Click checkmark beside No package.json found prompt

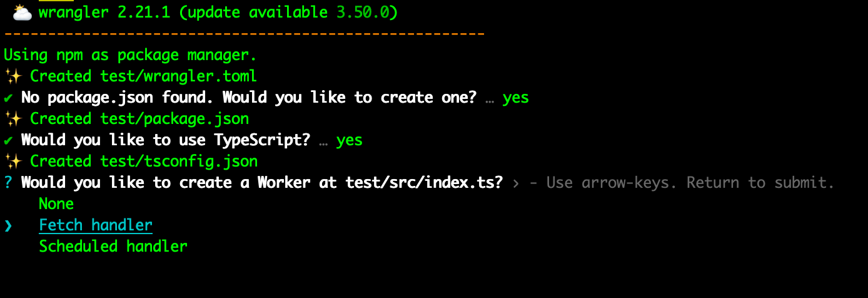coord(8,98)
